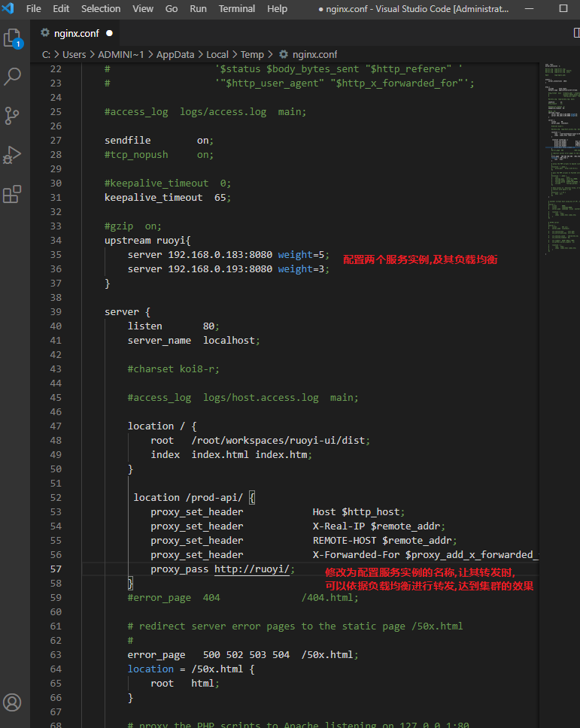Click line number 34 in the gutter
Image resolution: width=580 pixels, height=728 pixels.
[x=56, y=240]
